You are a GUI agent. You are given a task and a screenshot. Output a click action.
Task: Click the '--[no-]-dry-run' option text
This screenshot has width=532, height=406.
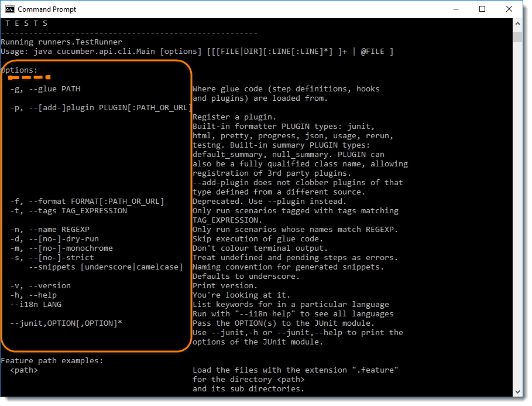tap(64, 239)
